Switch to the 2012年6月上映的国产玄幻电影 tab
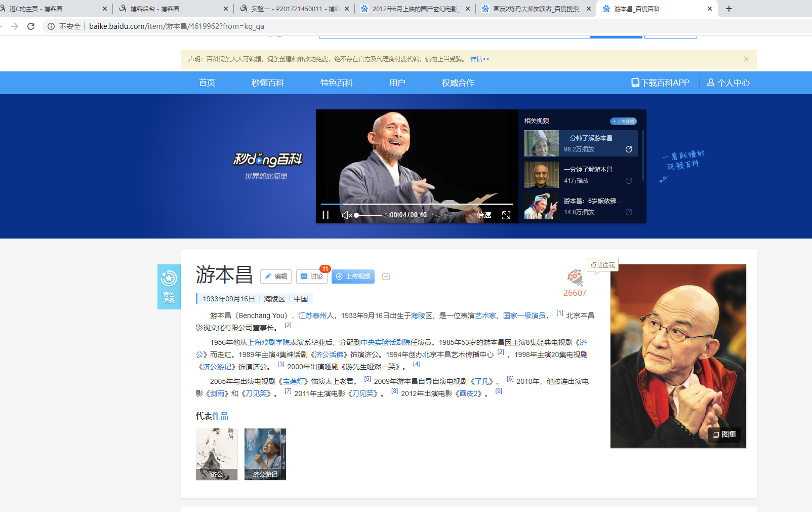This screenshot has width=812, height=512. pos(415,9)
